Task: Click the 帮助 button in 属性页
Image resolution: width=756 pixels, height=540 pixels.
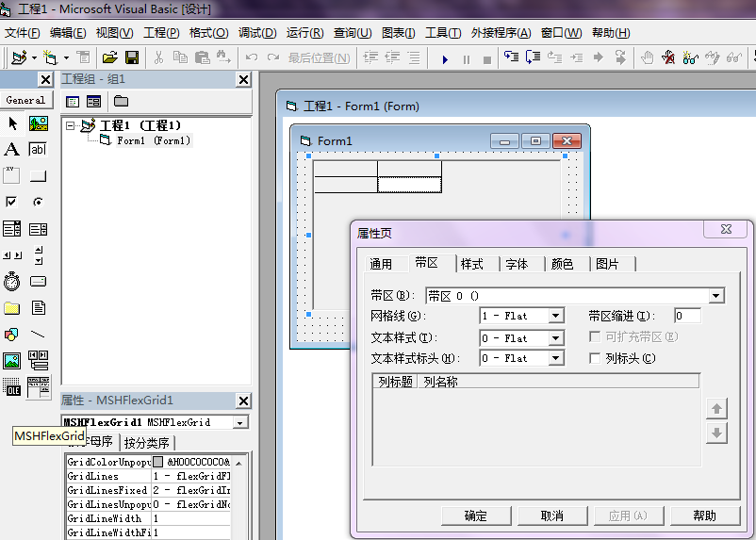Action: click(705, 515)
